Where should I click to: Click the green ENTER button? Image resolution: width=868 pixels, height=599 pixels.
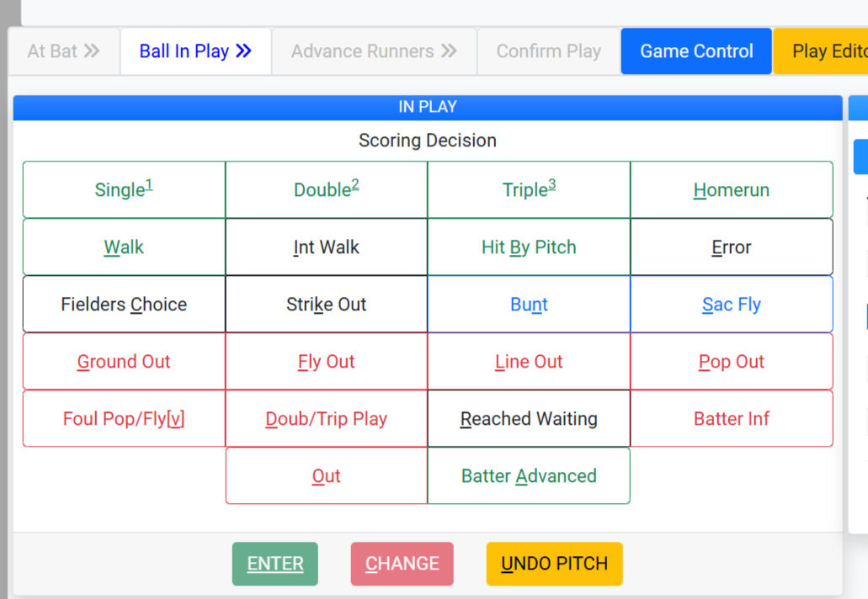click(x=275, y=564)
